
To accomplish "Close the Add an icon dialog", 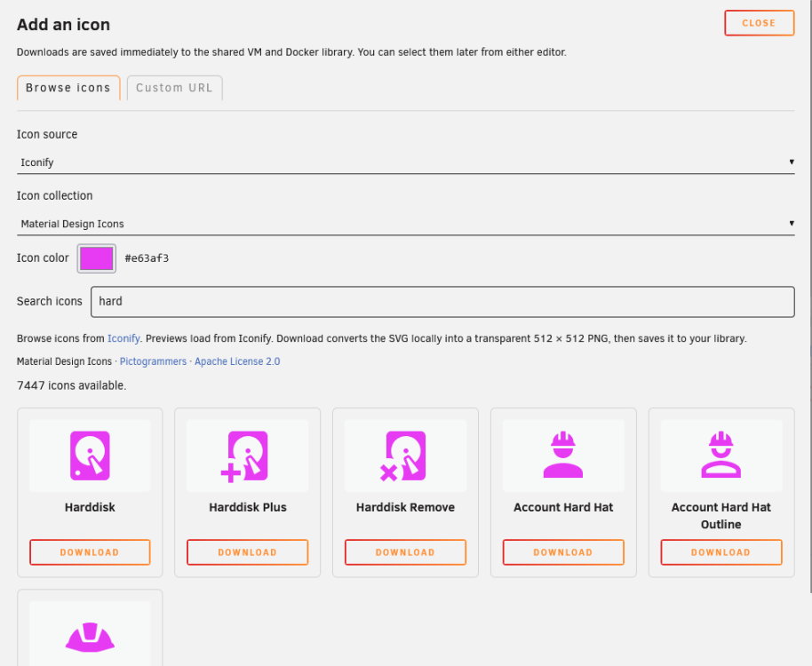I will [759, 23].
